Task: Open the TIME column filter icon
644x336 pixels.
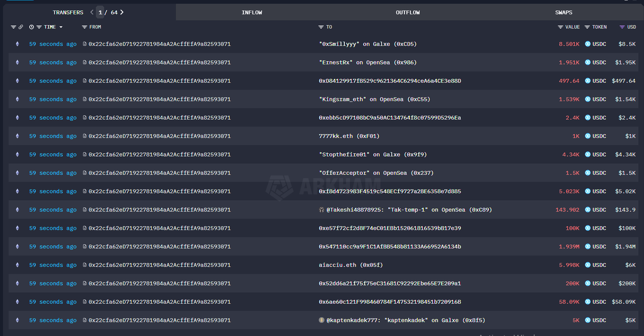Action: coord(39,27)
